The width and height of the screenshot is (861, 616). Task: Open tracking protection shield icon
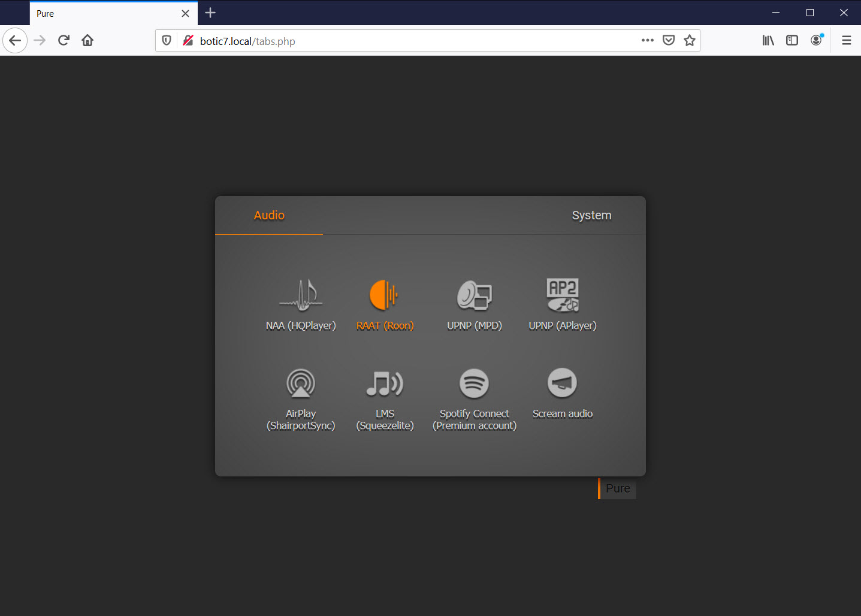167,40
